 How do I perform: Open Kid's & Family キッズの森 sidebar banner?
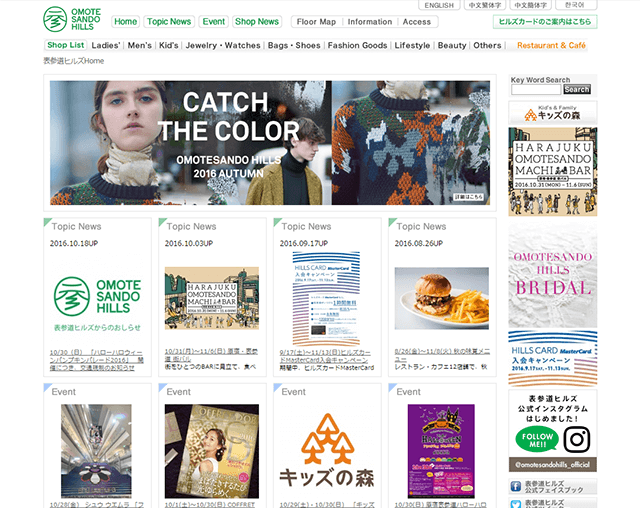tap(553, 113)
